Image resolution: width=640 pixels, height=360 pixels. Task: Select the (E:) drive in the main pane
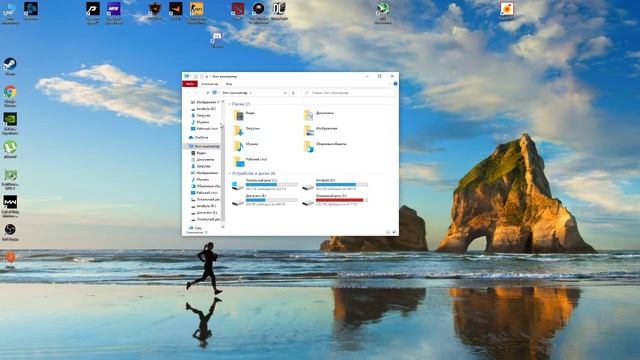[x=265, y=200]
